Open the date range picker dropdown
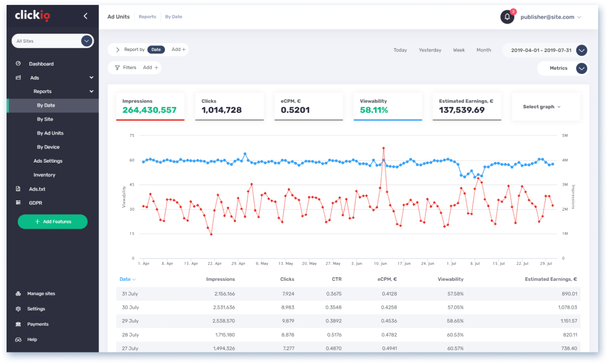 [x=582, y=50]
